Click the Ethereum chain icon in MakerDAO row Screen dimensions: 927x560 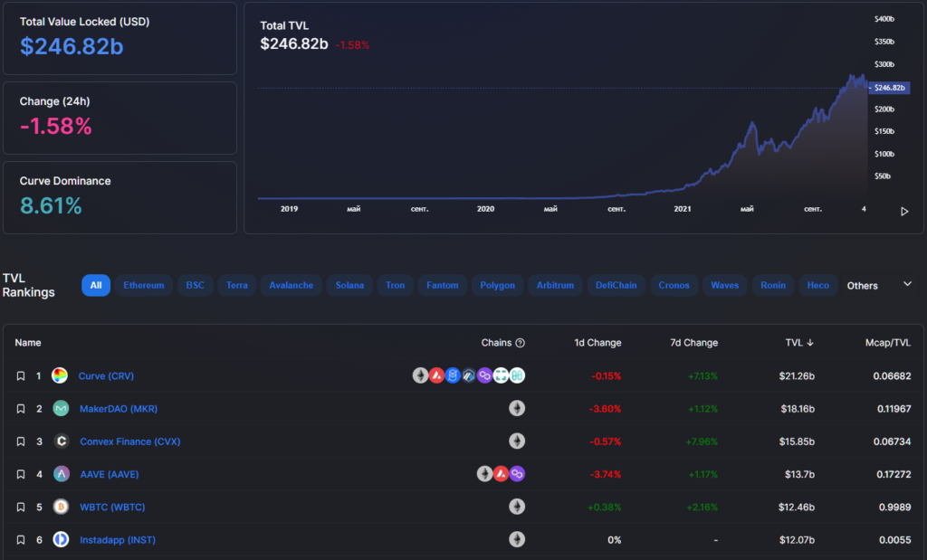click(x=517, y=409)
